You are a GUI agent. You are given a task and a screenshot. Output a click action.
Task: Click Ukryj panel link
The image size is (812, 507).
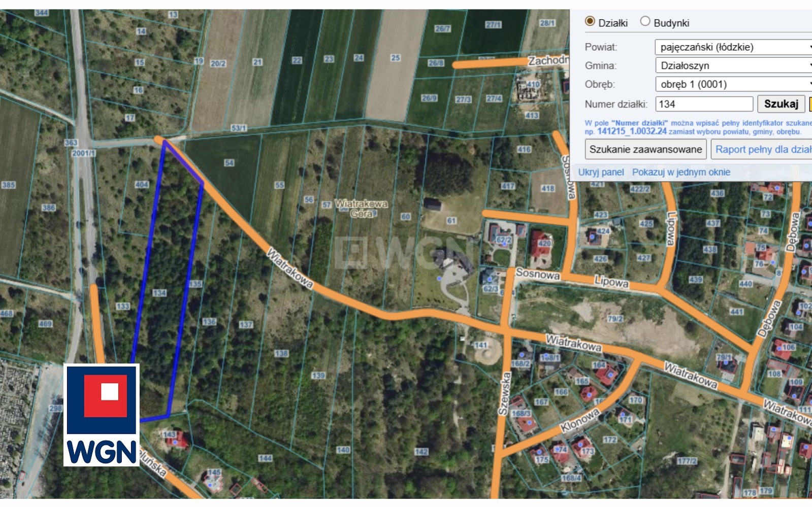(x=601, y=172)
